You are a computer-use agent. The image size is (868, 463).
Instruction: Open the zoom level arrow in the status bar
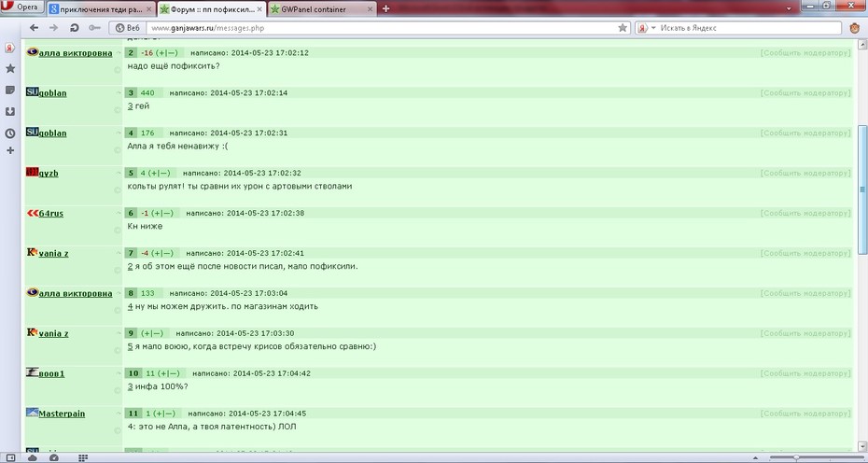[x=756, y=458]
